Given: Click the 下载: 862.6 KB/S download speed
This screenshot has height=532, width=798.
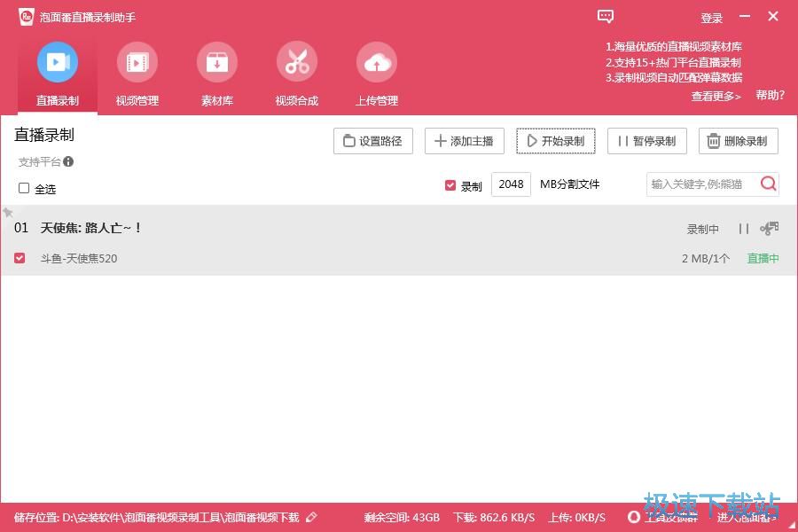Looking at the screenshot, I should [x=494, y=518].
